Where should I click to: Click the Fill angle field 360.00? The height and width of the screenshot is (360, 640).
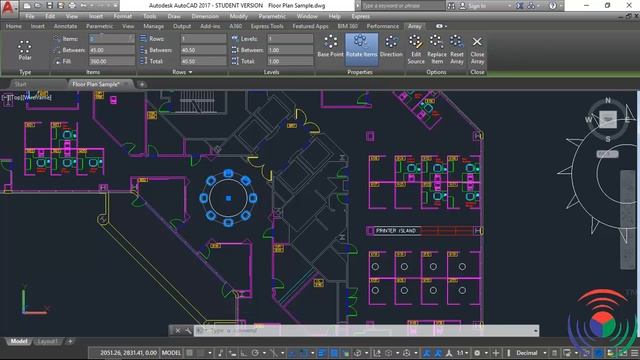click(x=111, y=61)
